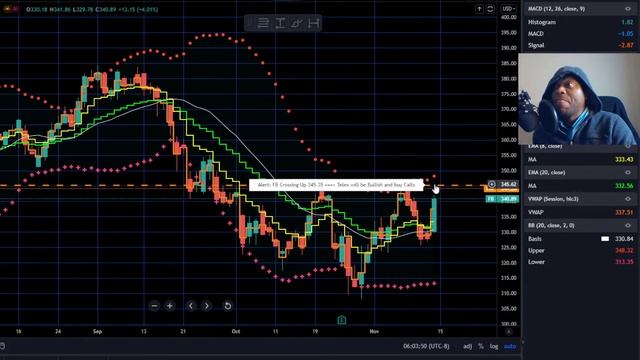This screenshot has width=640, height=360.
Task: Click the Sep label on time axis
Action: 97,331
